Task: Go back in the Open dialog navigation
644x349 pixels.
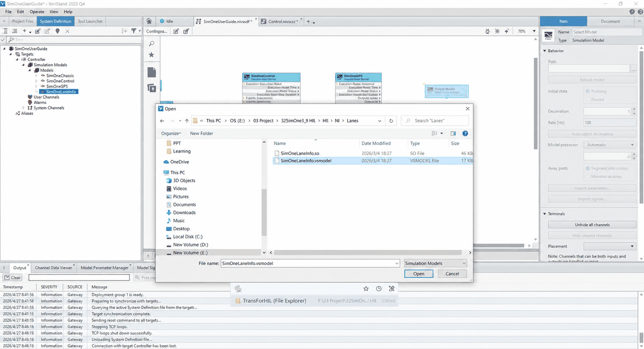Action: pyautogui.click(x=162, y=121)
